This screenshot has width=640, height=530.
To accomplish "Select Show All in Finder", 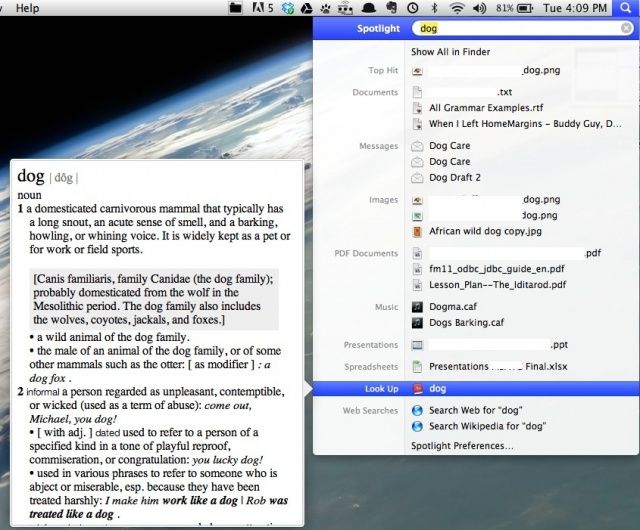I will point(450,52).
